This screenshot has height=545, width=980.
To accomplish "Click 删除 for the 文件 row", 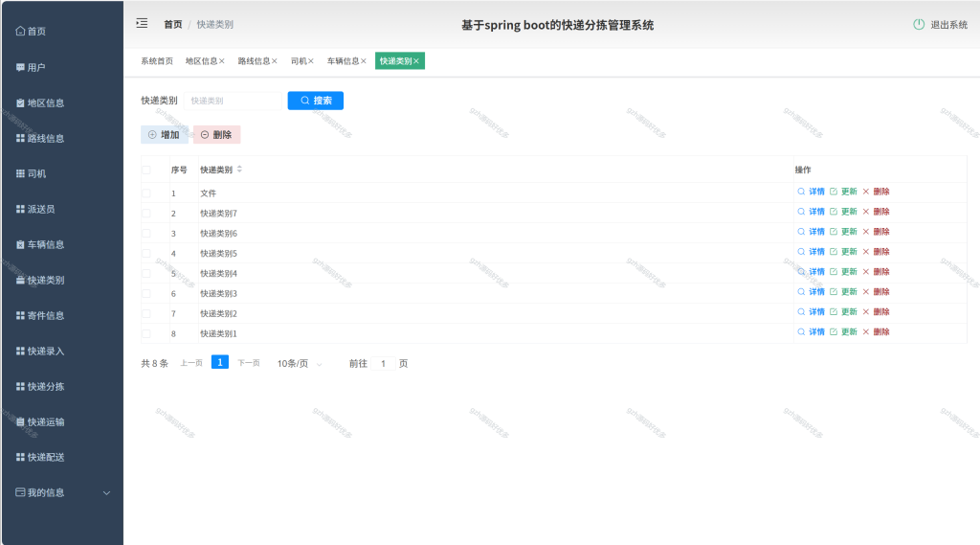I will pos(877,192).
